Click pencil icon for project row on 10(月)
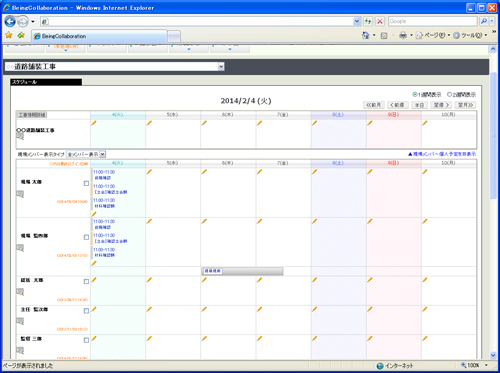The width and height of the screenshot is (500, 373). [425, 123]
